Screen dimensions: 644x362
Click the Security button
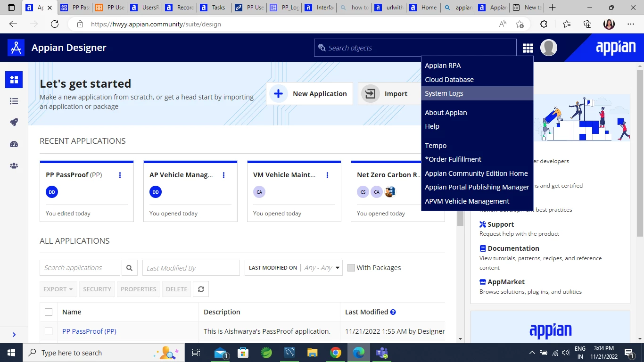[x=97, y=289]
